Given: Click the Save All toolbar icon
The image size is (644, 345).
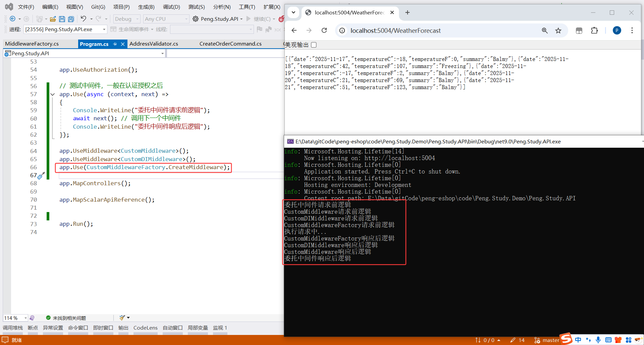Looking at the screenshot, I should tap(71, 19).
